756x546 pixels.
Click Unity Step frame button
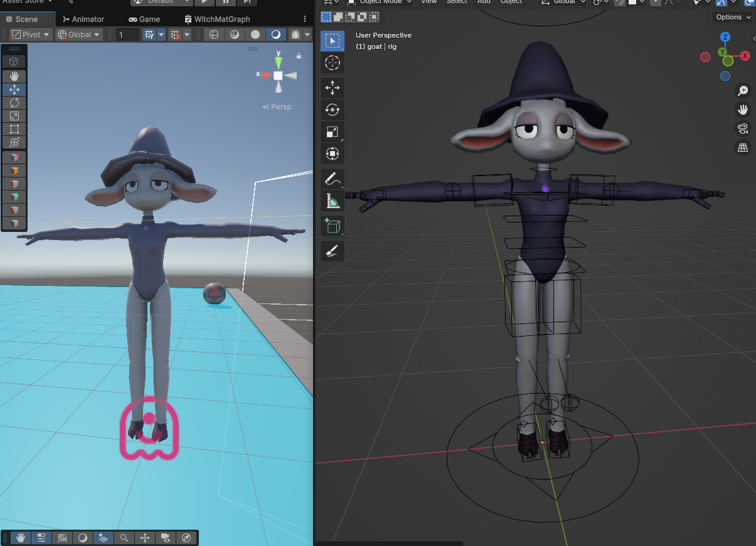tap(247, 3)
